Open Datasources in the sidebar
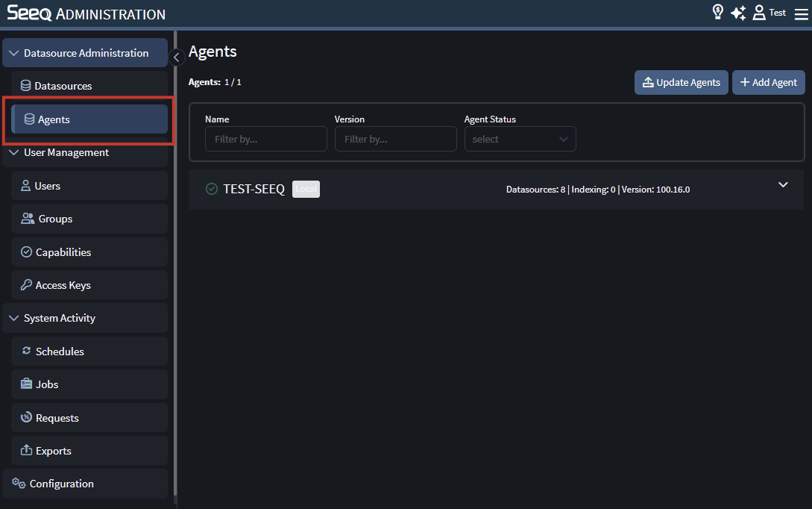Image resolution: width=812 pixels, height=509 pixels. pyautogui.click(x=63, y=87)
